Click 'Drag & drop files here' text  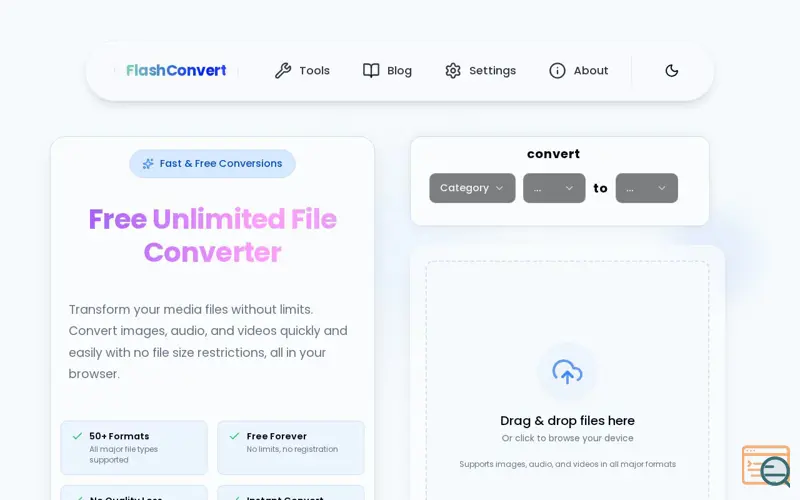[567, 421]
